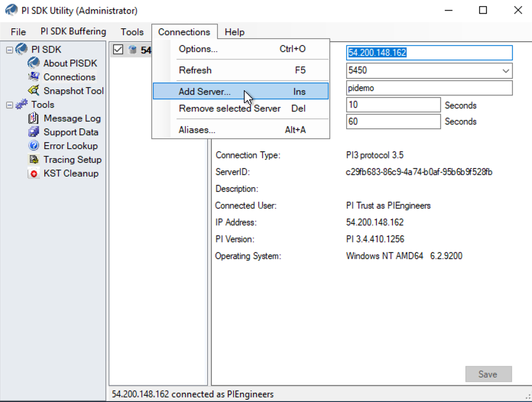Click the About PISDK icon
The image size is (532, 402).
[x=34, y=63]
